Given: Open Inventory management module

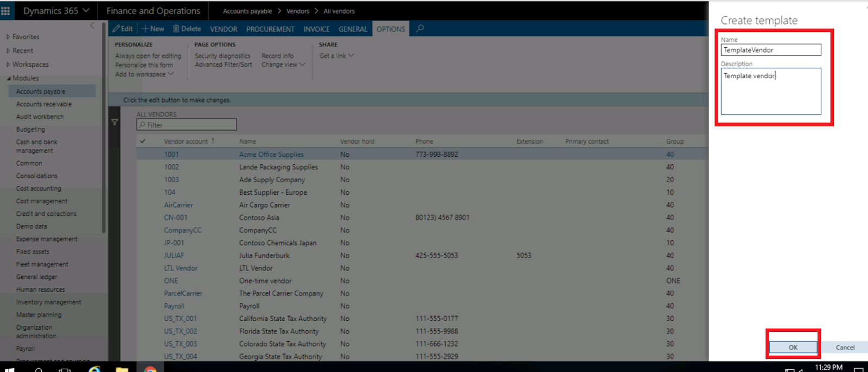Looking at the screenshot, I should coord(48,302).
